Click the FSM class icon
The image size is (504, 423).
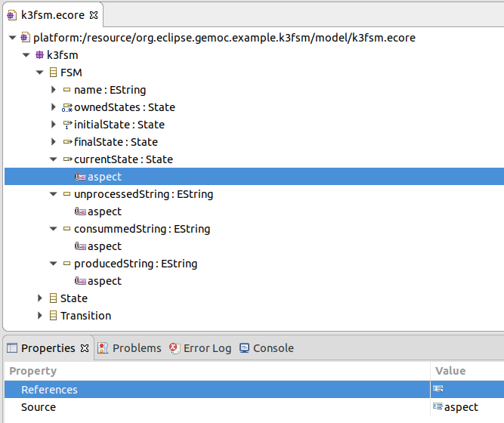(x=53, y=73)
